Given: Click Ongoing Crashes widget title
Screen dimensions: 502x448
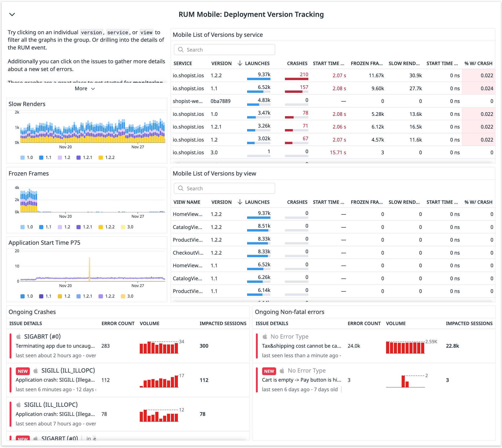Looking at the screenshot, I should pos(32,312).
